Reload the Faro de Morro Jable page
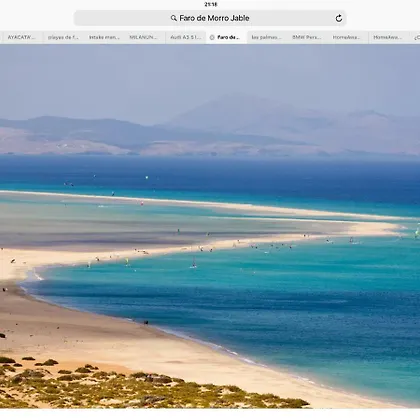Screen dimensions: 420x420 pos(339,18)
